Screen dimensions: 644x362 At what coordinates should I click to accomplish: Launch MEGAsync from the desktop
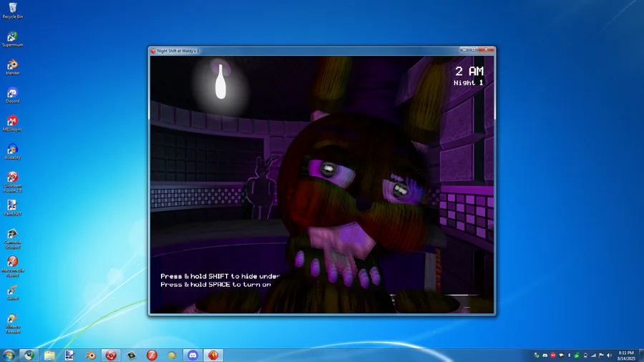pos(12,124)
